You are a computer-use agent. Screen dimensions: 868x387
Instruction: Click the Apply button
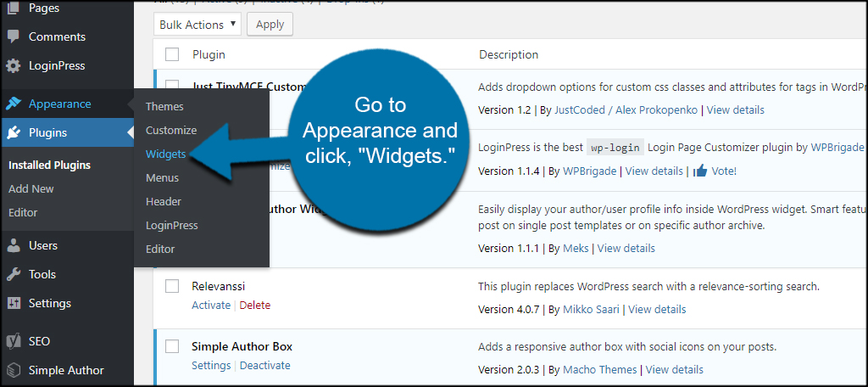(270, 25)
